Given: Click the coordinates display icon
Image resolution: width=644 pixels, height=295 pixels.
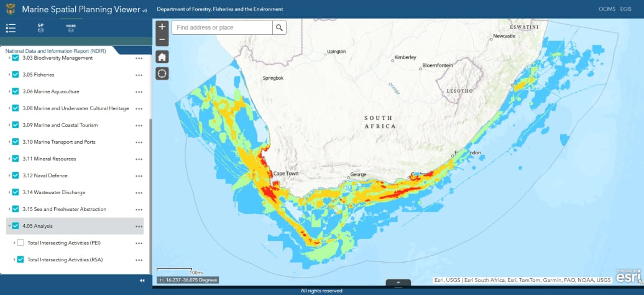Looking at the screenshot, I should 160,280.
